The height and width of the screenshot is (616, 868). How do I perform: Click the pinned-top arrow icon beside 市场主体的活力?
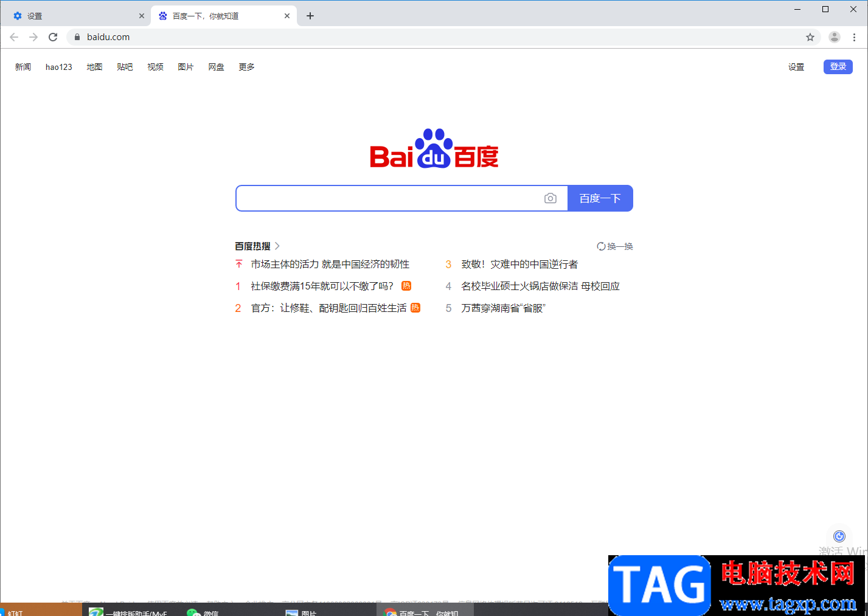239,264
